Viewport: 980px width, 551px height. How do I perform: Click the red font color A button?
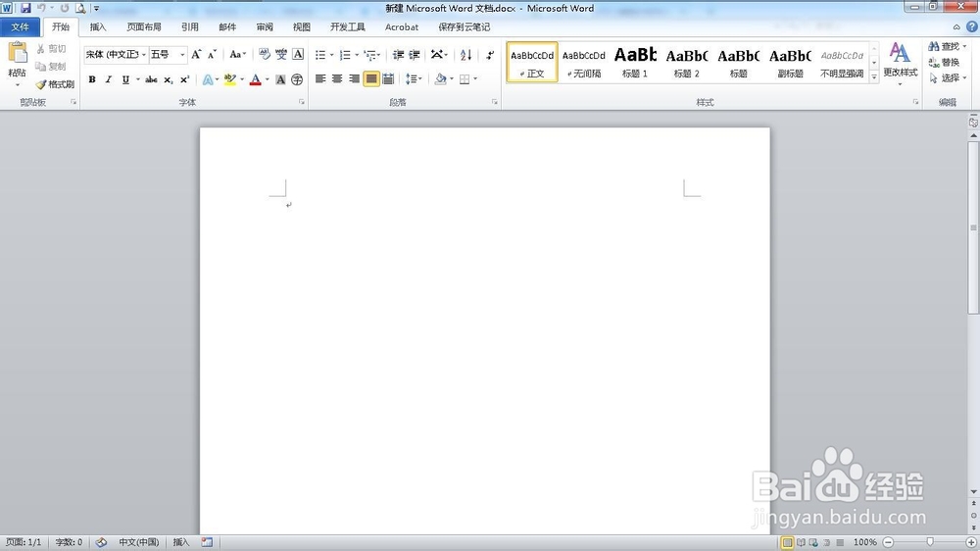click(x=255, y=79)
